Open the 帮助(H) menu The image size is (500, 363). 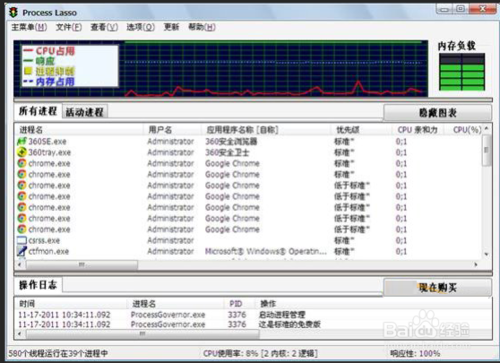202,27
